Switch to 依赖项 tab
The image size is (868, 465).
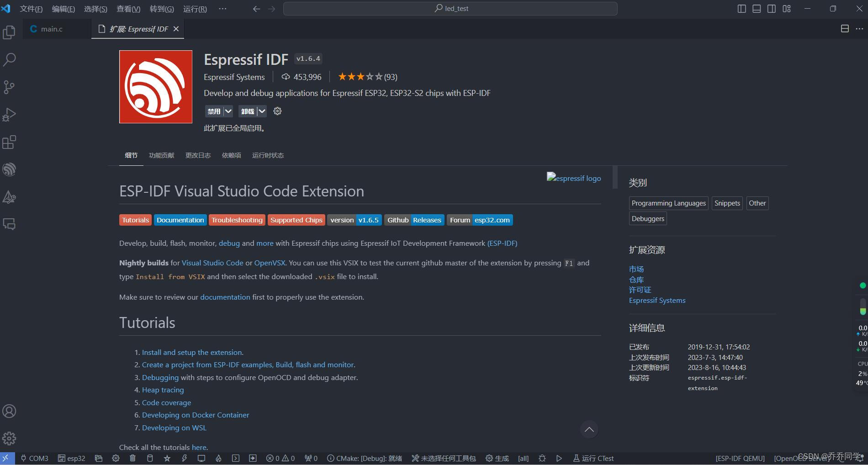[x=231, y=155]
